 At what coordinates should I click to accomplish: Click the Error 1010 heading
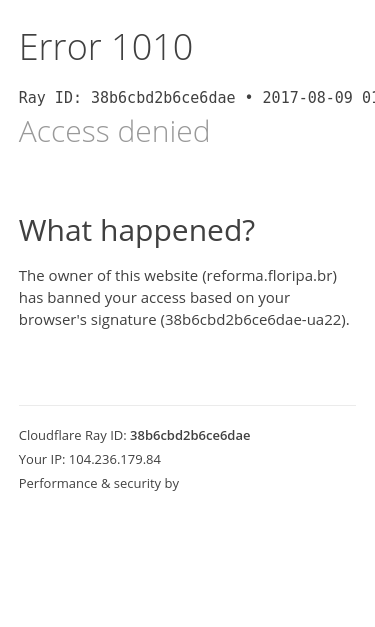(x=106, y=47)
